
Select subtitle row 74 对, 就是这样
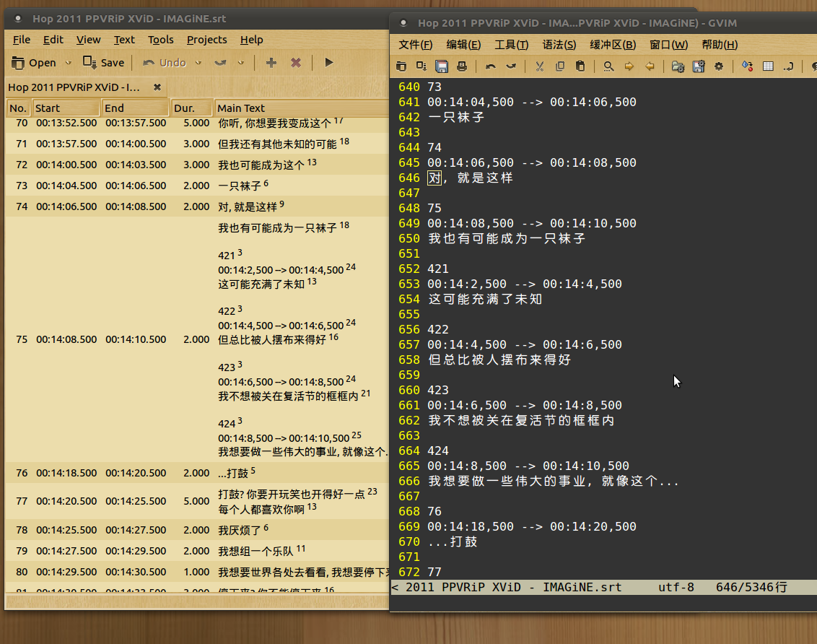[197, 206]
